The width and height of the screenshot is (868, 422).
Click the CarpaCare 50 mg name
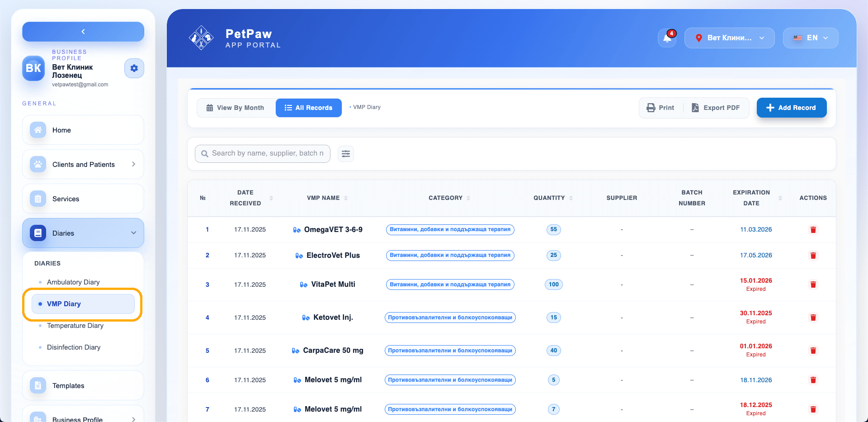point(333,351)
